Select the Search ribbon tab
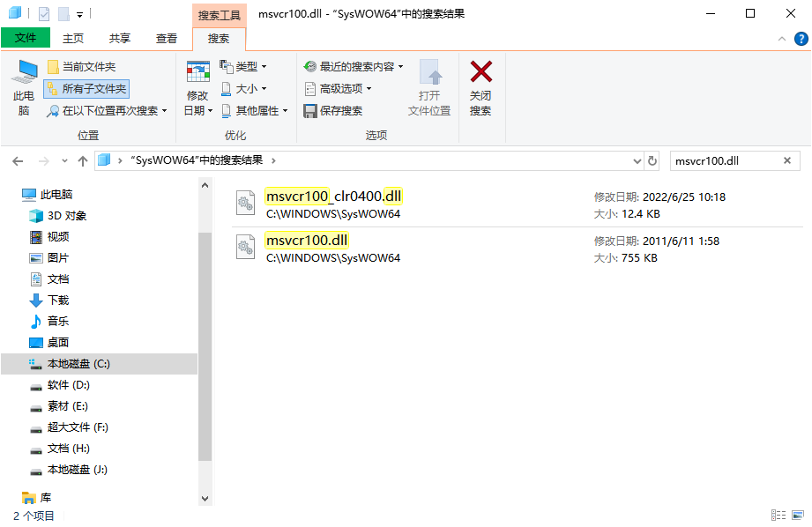Image resolution: width=812 pixels, height=527 pixels. (219, 38)
